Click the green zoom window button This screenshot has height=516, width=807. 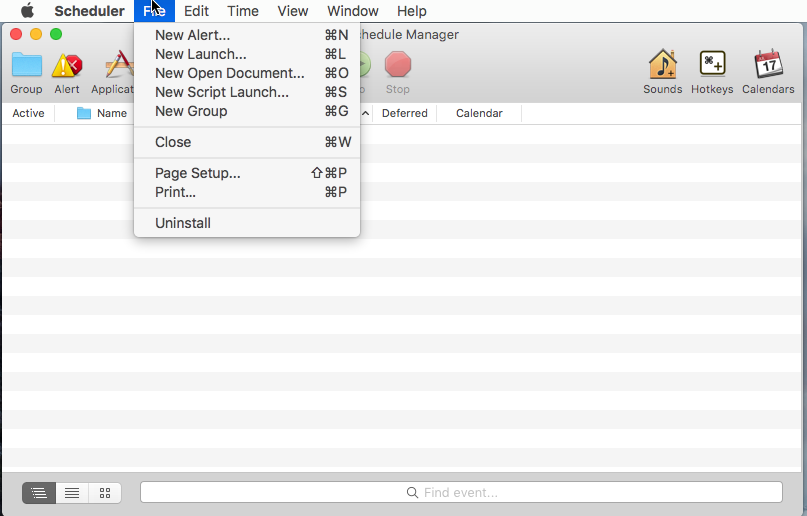pos(56,34)
